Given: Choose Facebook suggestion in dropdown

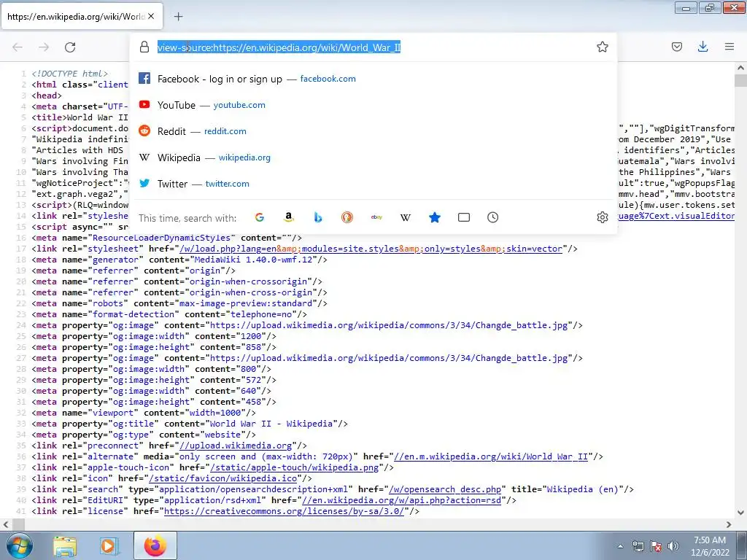Looking at the screenshot, I should [x=373, y=79].
